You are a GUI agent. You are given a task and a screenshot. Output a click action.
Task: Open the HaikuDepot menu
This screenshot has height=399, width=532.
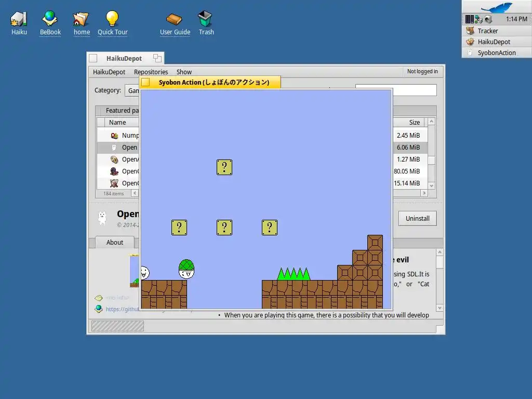tap(109, 72)
